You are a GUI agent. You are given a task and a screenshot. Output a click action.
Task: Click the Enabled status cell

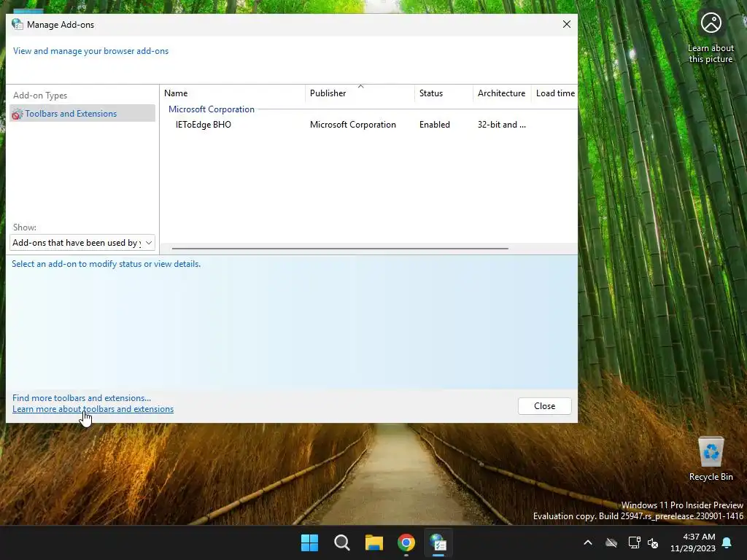click(435, 125)
